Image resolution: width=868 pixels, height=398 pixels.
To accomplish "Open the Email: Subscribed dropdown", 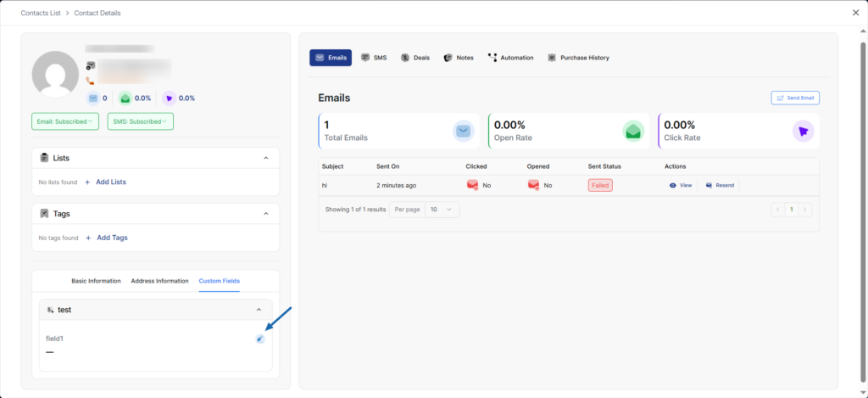I will [x=65, y=121].
